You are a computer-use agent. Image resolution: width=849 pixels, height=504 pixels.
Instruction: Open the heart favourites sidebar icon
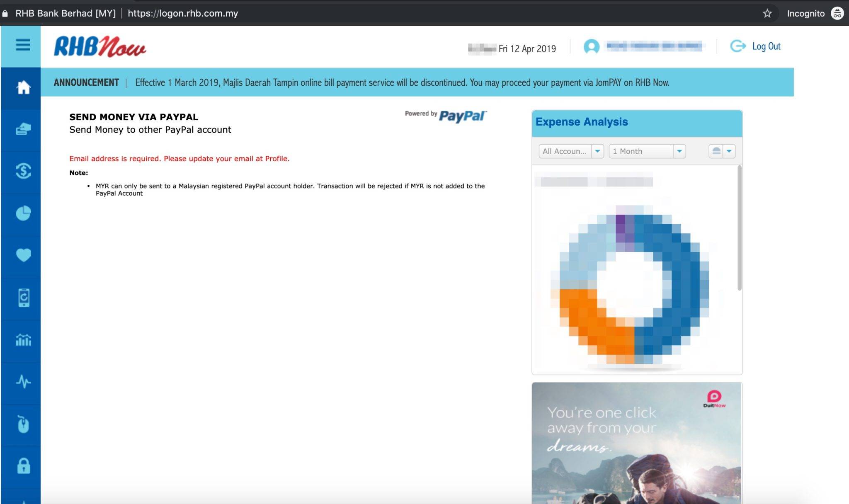click(23, 255)
